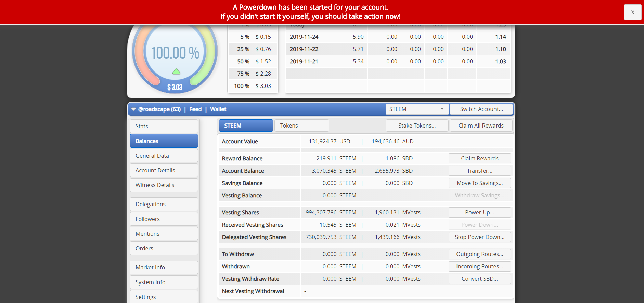Show General Data from the sidebar

(x=164, y=156)
